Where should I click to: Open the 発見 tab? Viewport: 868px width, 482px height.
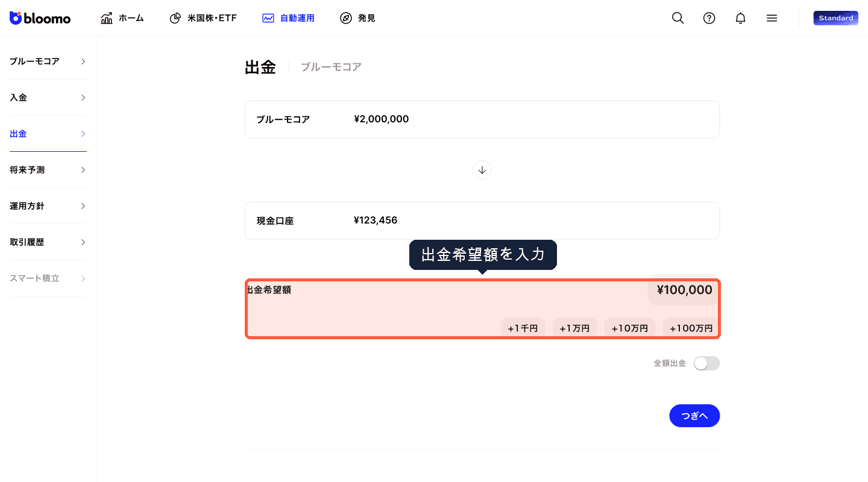point(357,18)
